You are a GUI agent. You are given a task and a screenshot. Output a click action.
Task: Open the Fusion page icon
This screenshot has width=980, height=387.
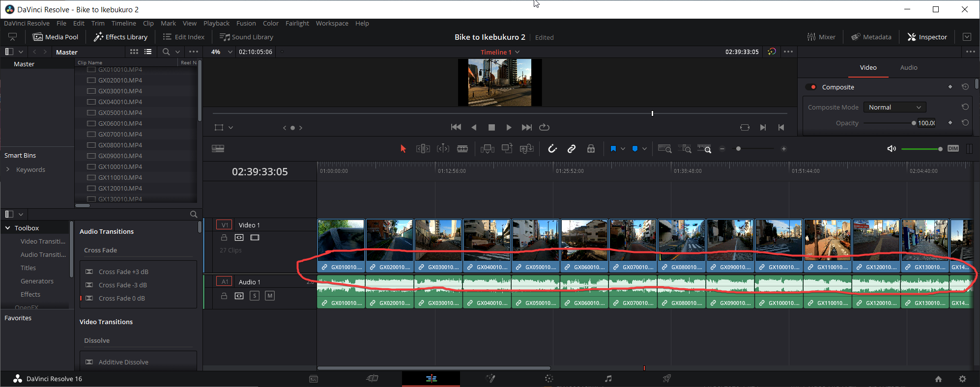tap(490, 379)
